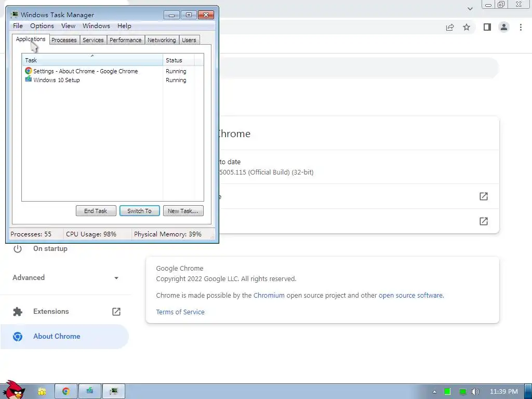The height and width of the screenshot is (399, 532).
Task: Maximize the Windows Task Manager window
Action: click(189, 15)
